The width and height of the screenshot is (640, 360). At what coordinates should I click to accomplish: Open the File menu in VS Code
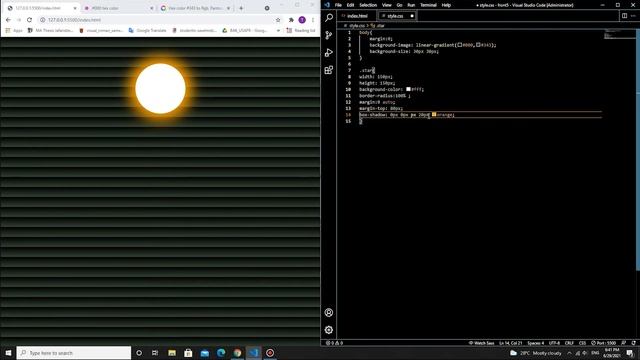338,5
